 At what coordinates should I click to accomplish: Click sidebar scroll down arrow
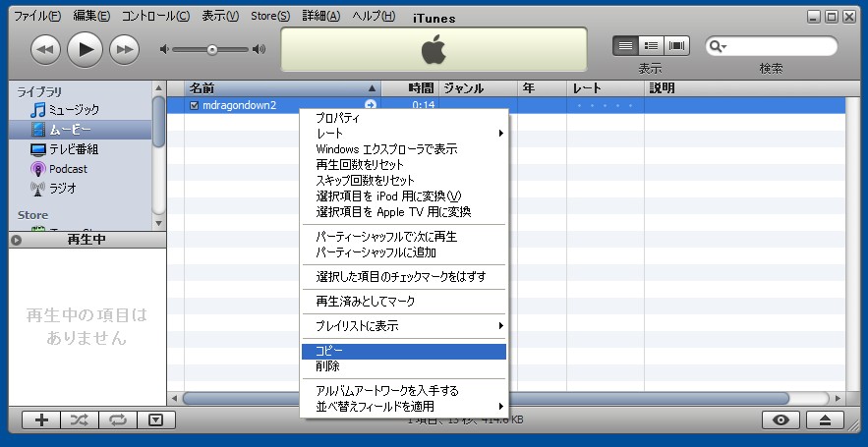pos(159,224)
